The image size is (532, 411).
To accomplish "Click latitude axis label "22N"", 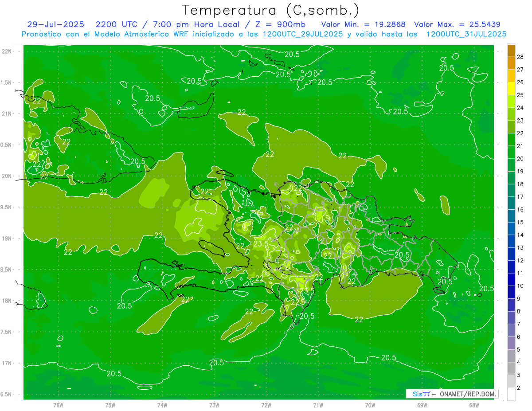I will 7,51.
